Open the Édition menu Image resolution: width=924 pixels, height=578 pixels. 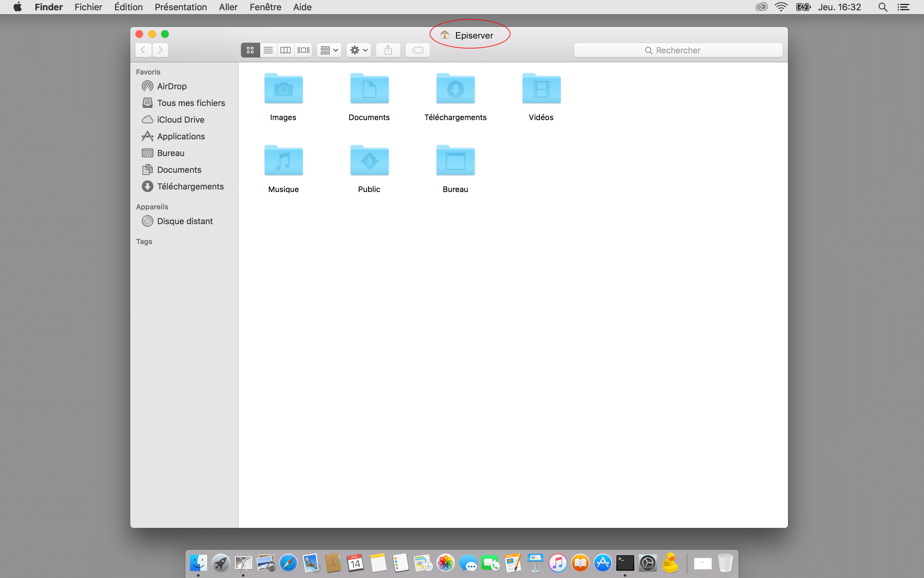[128, 7]
